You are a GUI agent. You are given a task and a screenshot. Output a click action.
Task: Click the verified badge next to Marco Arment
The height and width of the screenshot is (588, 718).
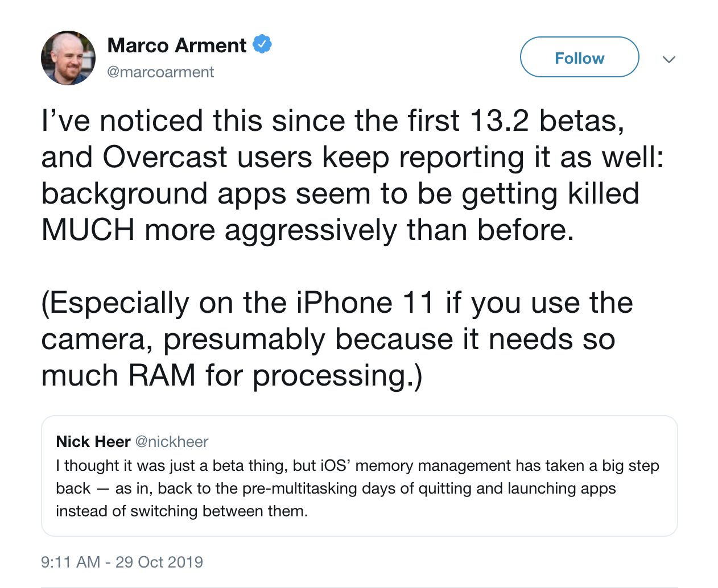pos(262,43)
